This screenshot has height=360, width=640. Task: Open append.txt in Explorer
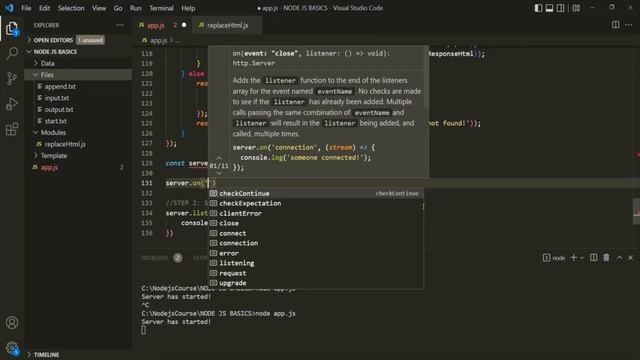click(x=78, y=87)
